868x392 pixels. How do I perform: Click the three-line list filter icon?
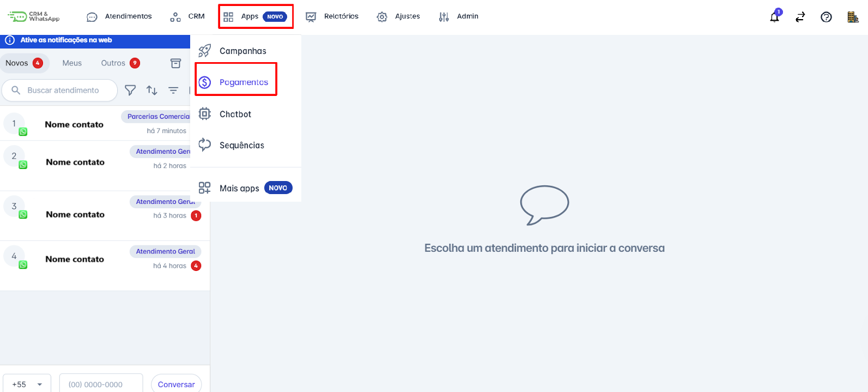tap(173, 90)
